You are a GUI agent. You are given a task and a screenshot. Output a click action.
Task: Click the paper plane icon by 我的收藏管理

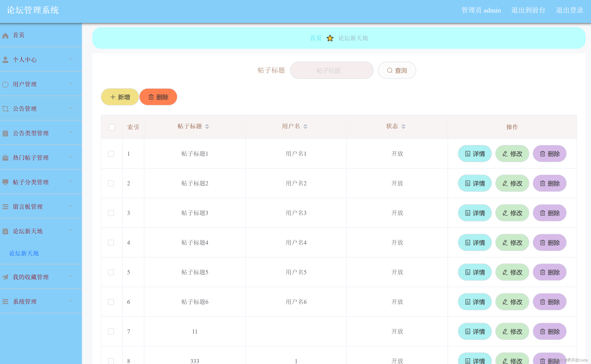(x=5, y=277)
